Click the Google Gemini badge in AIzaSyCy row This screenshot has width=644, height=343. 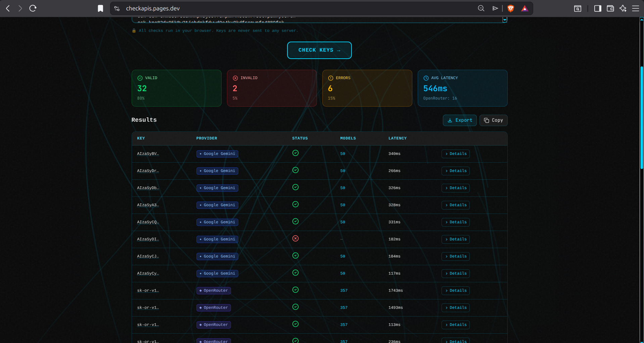[217, 274]
